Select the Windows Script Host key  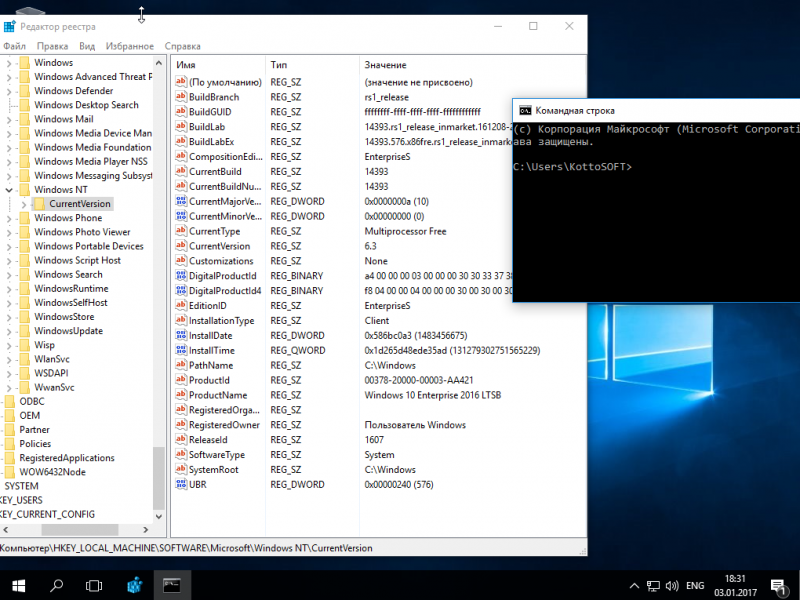point(78,260)
